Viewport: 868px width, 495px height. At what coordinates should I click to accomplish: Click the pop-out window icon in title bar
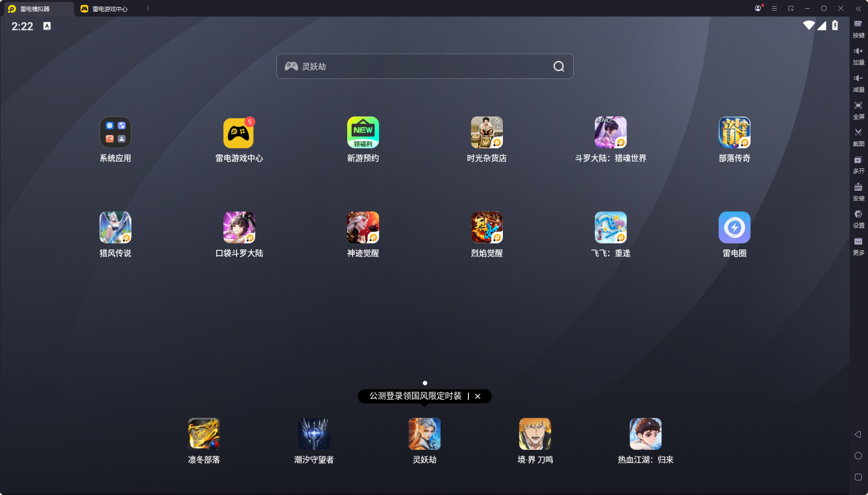click(791, 8)
